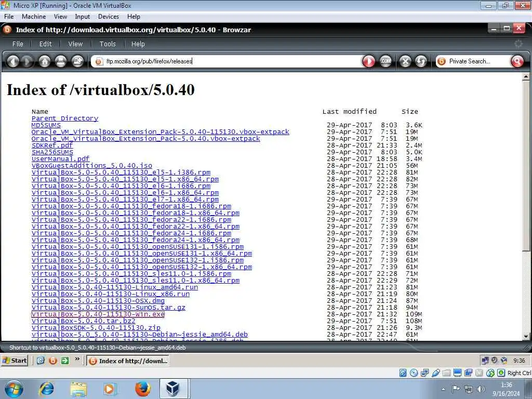This screenshot has height=399, width=532.
Task: Click the red Private Search magnifier button
Action: point(517,61)
